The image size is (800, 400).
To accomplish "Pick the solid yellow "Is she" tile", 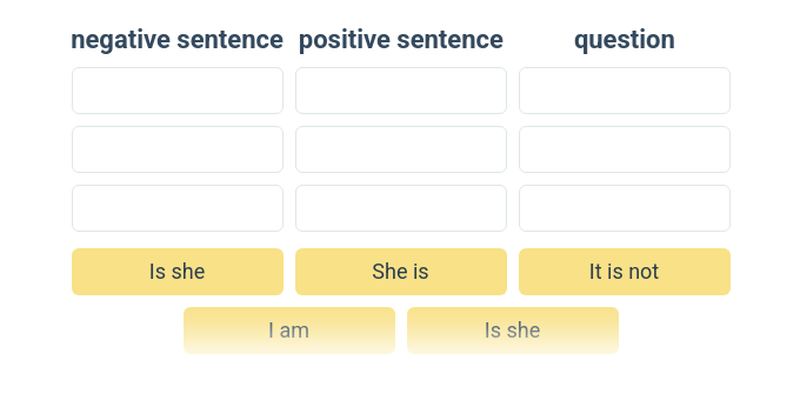I will pos(177,272).
